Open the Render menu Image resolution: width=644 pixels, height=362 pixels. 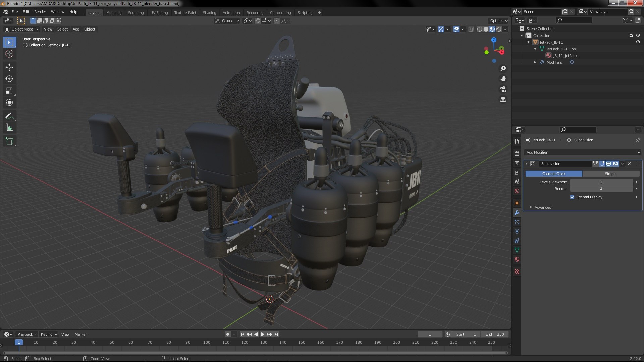click(40, 12)
